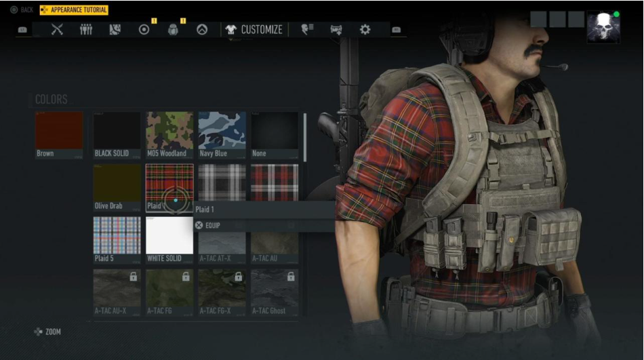Image resolution: width=644 pixels, height=360 pixels.
Task: Pick the Navy Blue camo swatch
Action: point(222,135)
